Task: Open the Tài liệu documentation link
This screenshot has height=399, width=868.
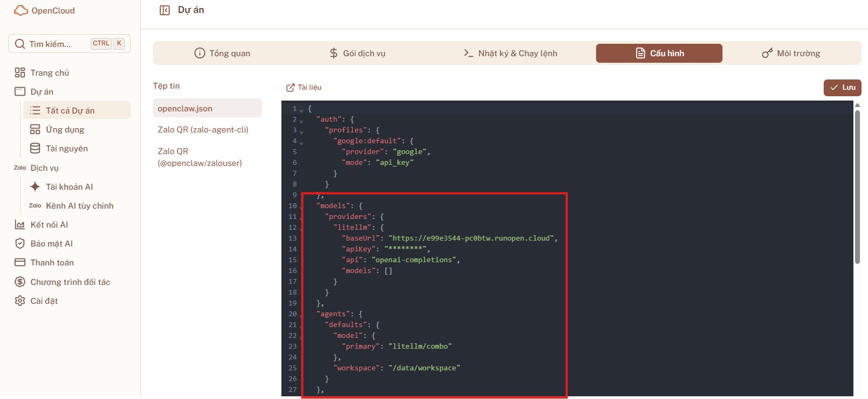Action: tap(304, 87)
